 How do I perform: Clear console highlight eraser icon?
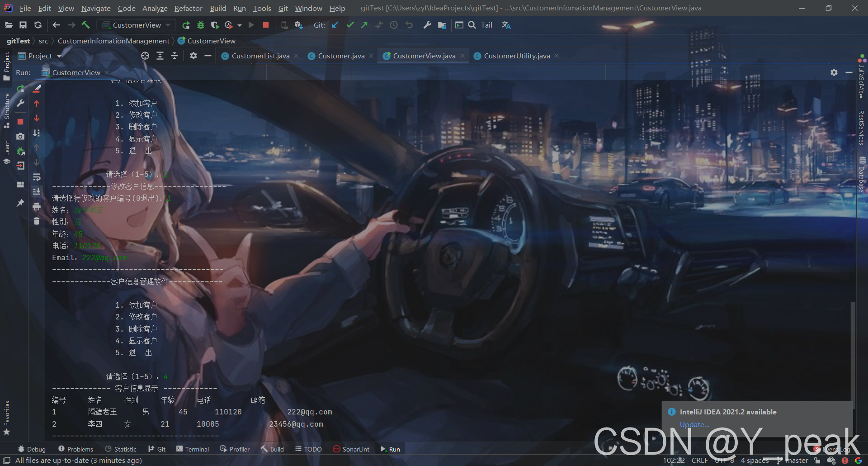37,89
